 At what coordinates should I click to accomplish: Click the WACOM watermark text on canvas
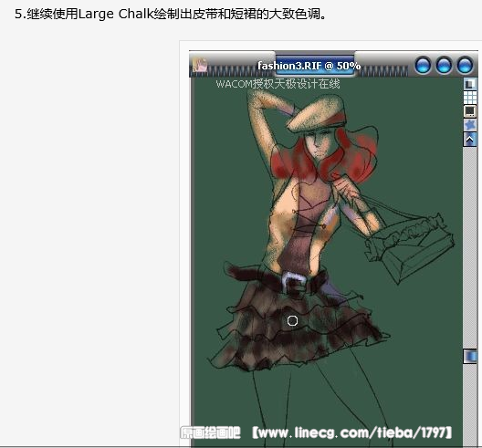278,84
